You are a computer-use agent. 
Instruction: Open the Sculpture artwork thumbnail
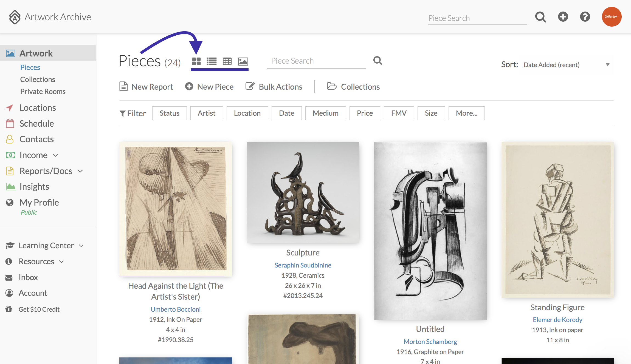tap(303, 193)
